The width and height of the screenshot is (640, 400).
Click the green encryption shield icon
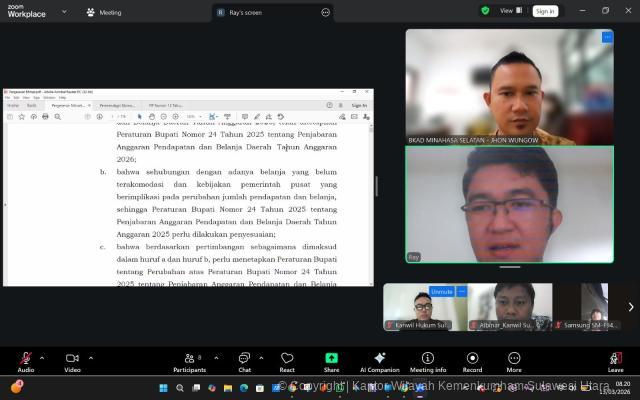coord(485,11)
